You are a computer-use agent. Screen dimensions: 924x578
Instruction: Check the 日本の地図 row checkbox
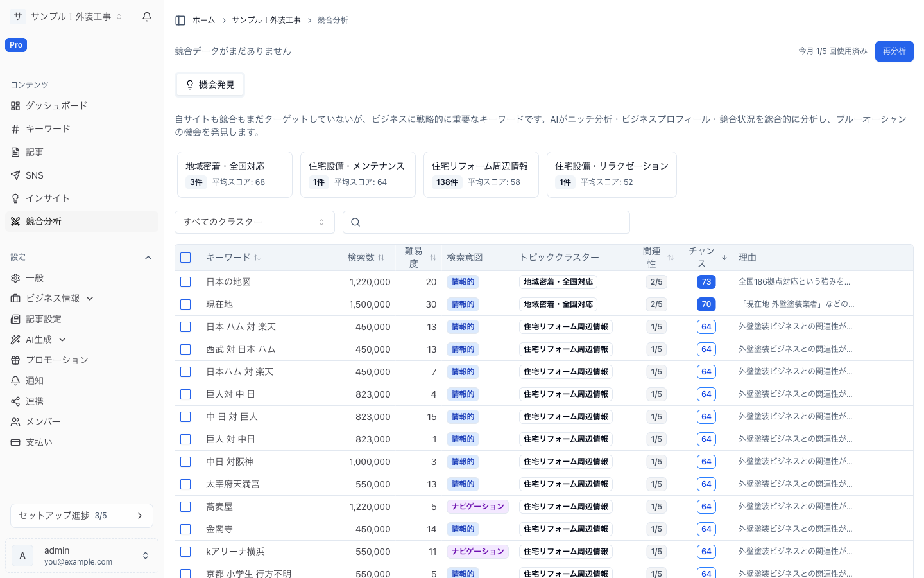tap(185, 282)
